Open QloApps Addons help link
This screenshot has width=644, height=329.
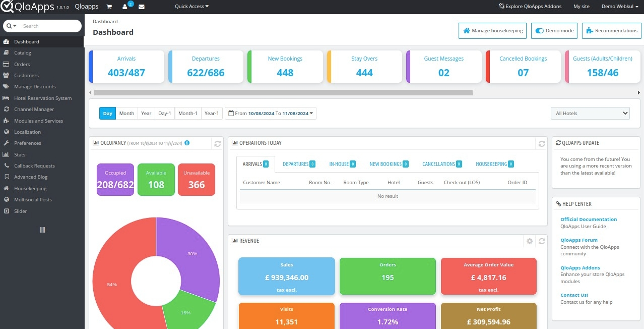[580, 268]
